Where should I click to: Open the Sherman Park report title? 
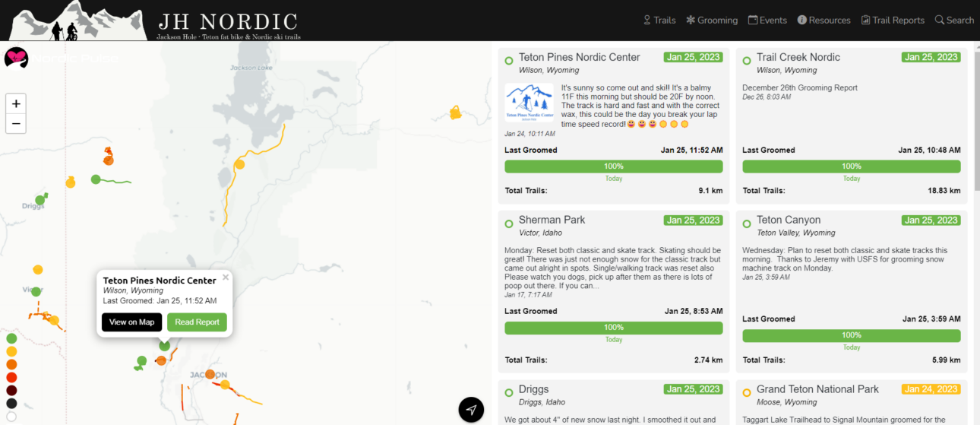[552, 220]
